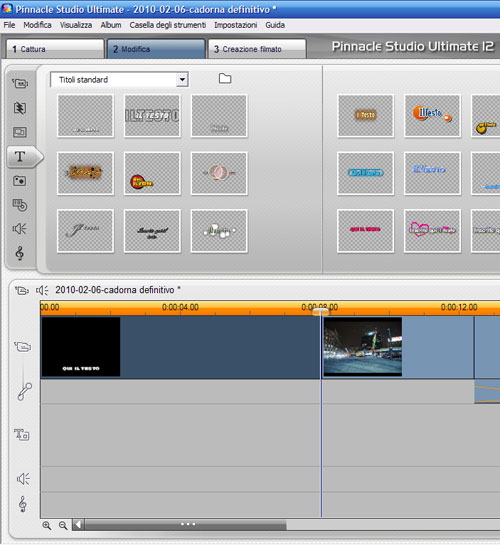Click the zoom in timeline magnifier
Image resolution: width=500 pixels, height=545 pixels.
[47, 525]
